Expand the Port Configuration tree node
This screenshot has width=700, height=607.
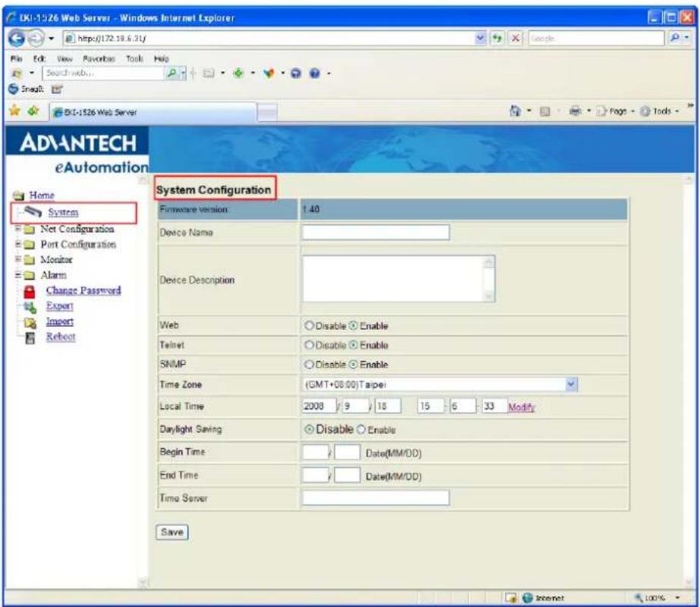[x=18, y=244]
